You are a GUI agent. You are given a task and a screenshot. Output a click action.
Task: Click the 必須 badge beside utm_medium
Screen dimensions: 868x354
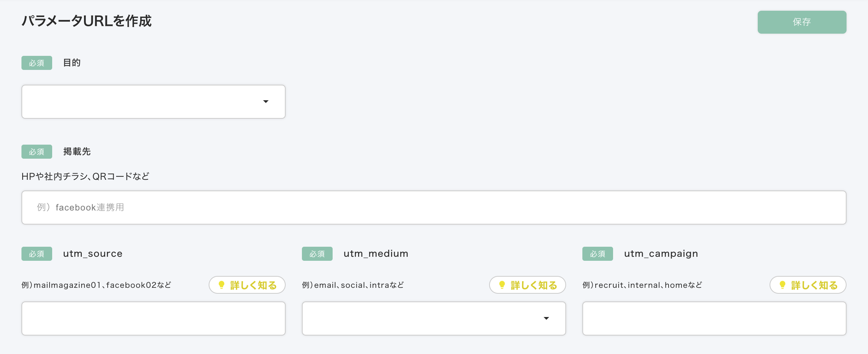point(317,254)
